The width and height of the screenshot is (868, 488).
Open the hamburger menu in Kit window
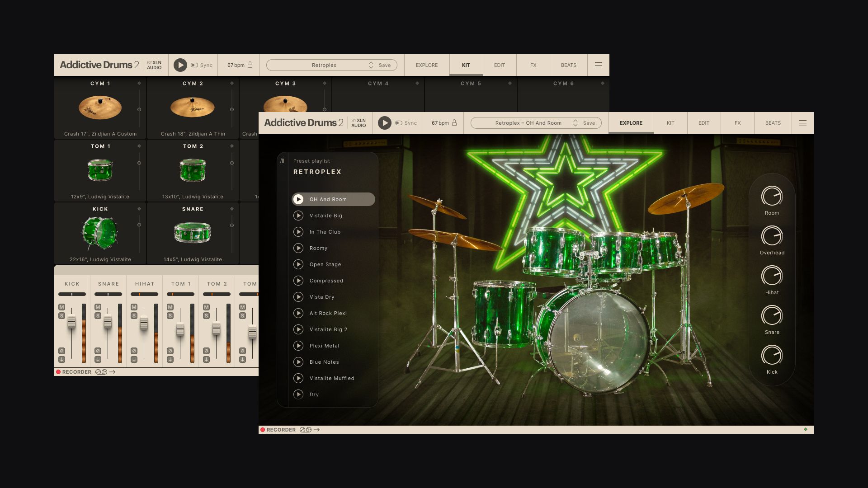(599, 65)
